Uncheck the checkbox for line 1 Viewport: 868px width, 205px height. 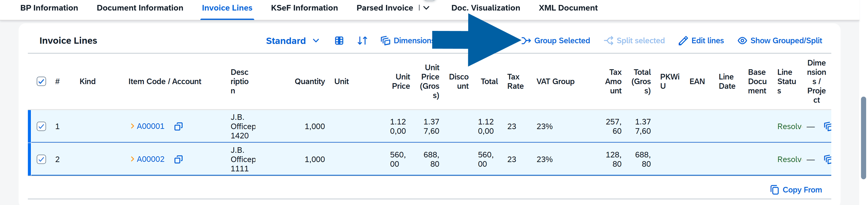pyautogui.click(x=41, y=126)
